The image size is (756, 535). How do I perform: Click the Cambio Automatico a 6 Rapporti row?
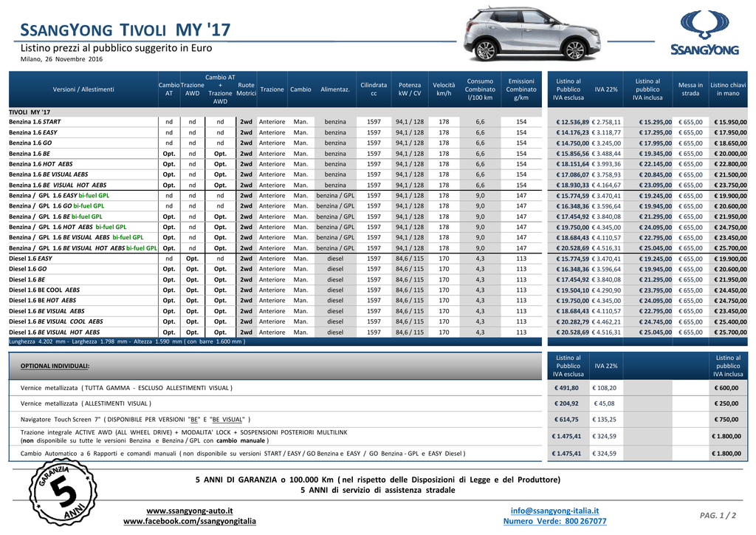(x=275, y=454)
